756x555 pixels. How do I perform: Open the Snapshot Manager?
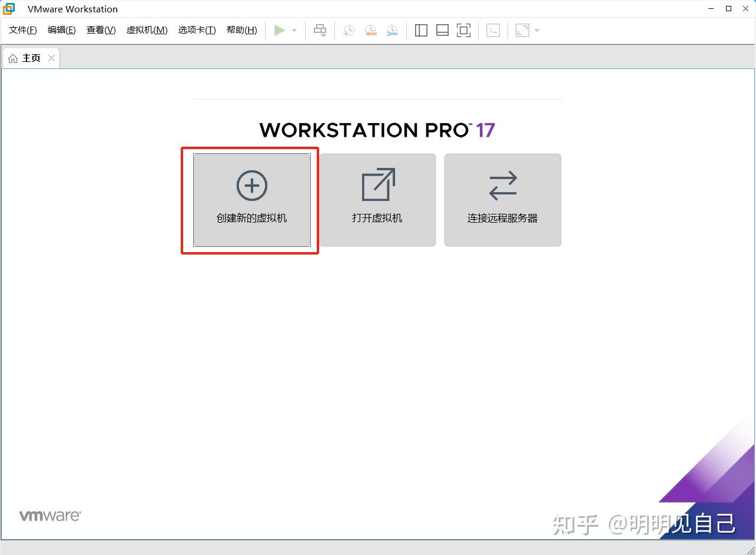pyautogui.click(x=392, y=30)
